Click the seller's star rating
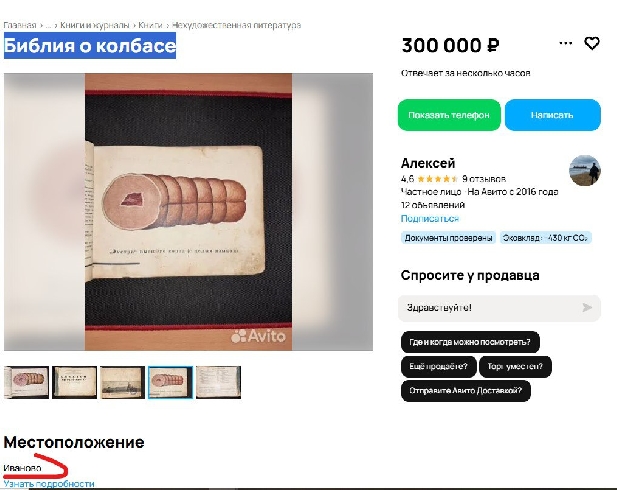Screen dimensions: 617x490 [437, 179]
